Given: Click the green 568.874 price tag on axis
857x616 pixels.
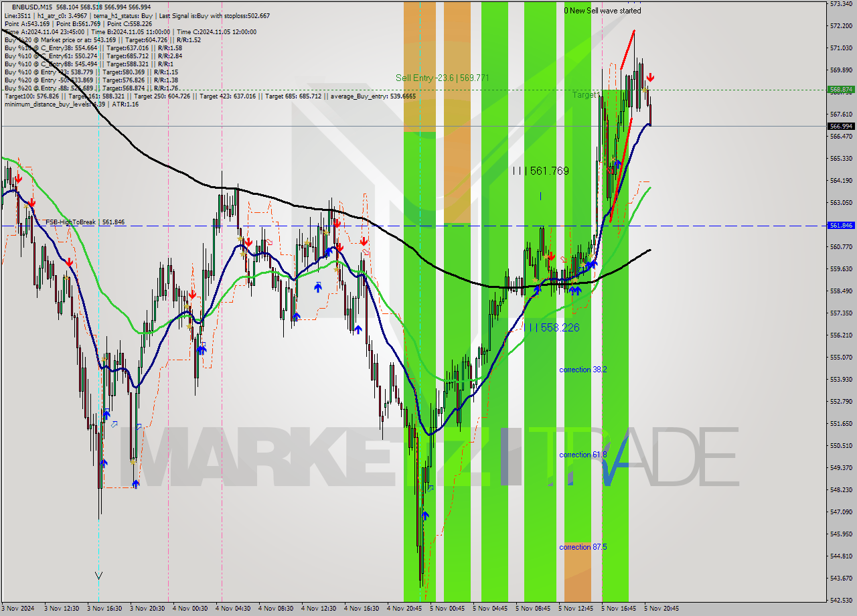Looking at the screenshot, I should click(x=841, y=89).
